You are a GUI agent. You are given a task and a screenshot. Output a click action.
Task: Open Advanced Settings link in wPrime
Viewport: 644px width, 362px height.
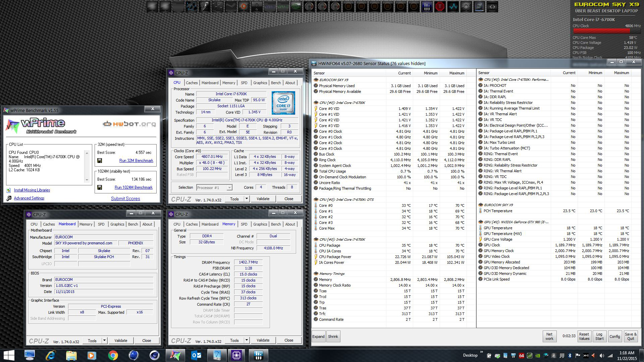[29, 198]
